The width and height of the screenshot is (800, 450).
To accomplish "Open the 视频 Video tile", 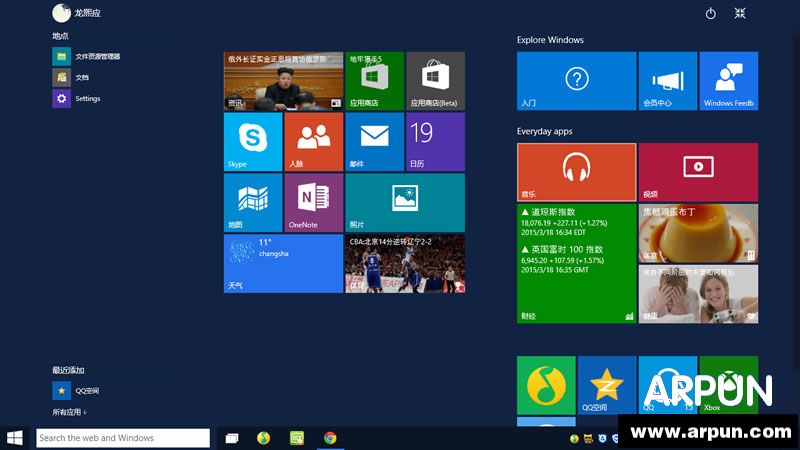I will (x=698, y=172).
